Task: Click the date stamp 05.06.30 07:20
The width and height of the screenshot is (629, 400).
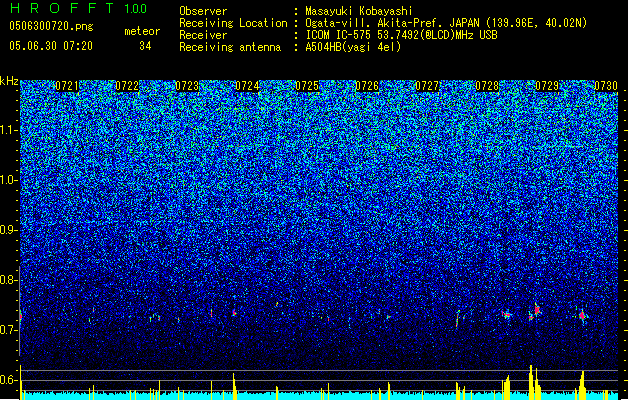Action: click(x=51, y=46)
